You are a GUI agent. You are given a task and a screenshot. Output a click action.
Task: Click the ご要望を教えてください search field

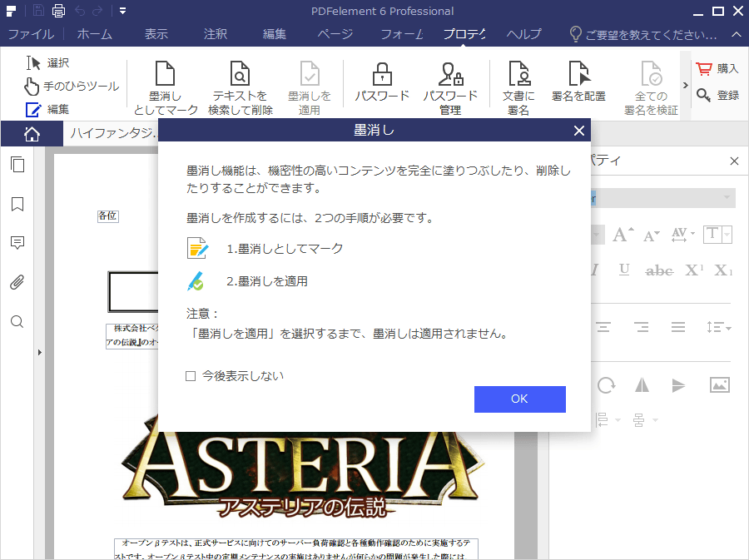643,34
